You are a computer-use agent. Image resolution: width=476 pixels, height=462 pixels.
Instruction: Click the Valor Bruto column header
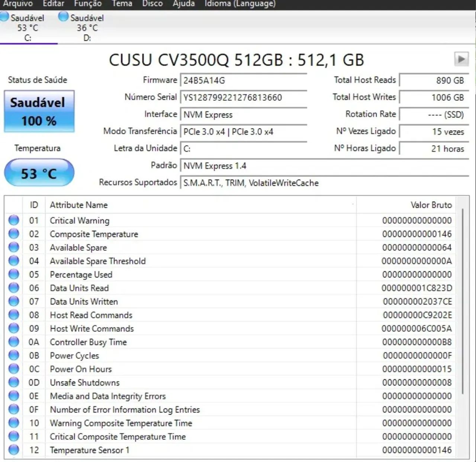[x=406, y=205]
